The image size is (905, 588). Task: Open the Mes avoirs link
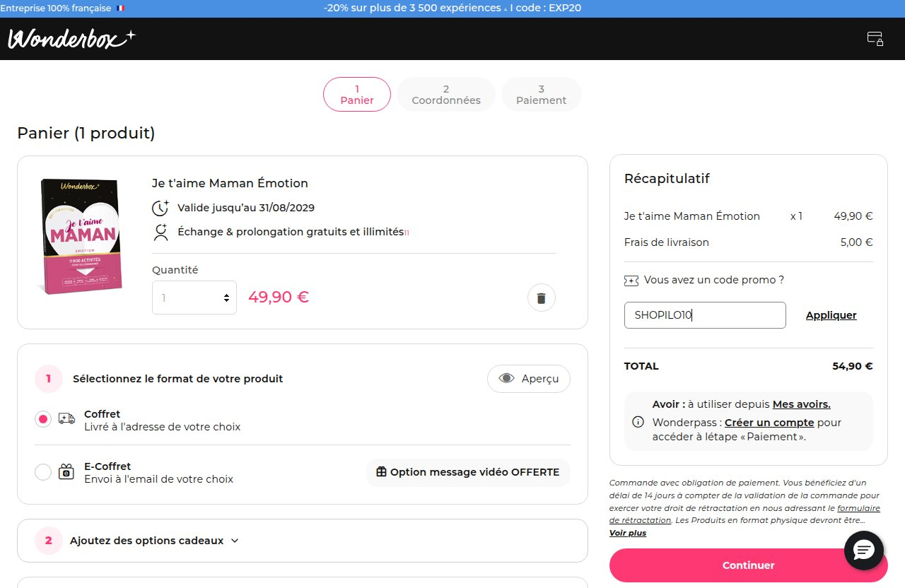802,404
